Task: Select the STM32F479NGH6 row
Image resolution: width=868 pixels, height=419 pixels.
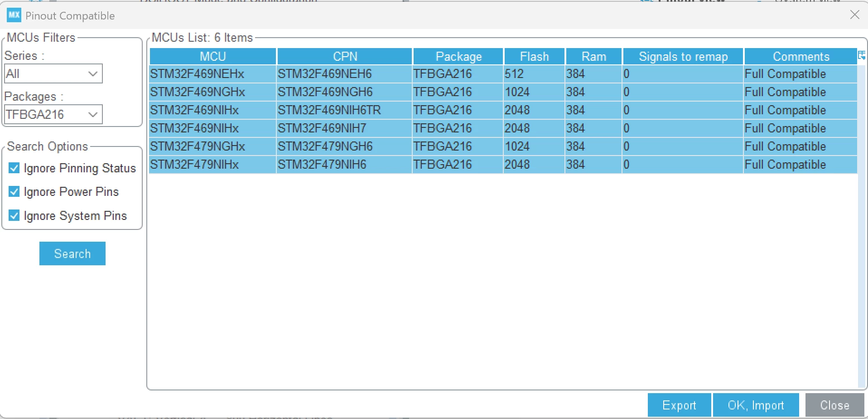Action: click(503, 146)
